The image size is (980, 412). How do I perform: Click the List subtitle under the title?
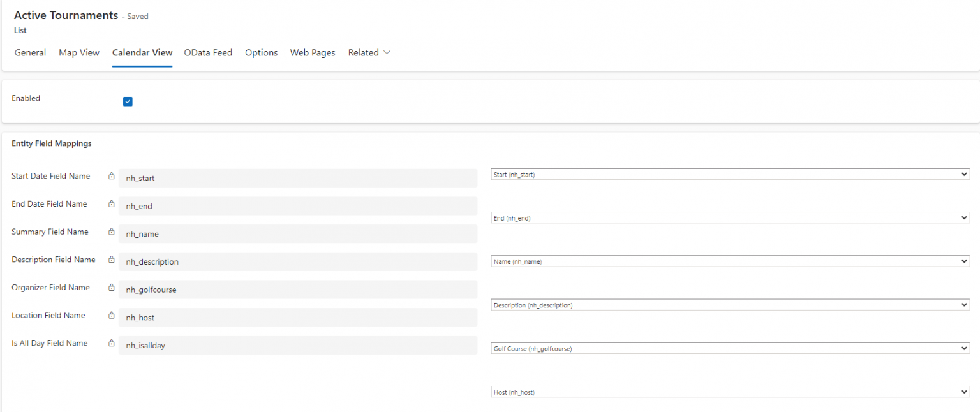pyautogui.click(x=20, y=30)
